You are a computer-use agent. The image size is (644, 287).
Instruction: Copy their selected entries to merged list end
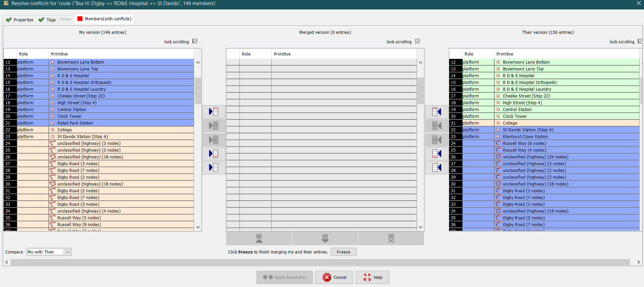pos(437,154)
